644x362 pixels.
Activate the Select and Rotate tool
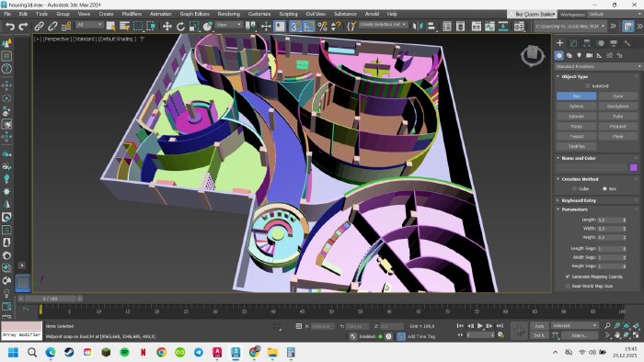pyautogui.click(x=180, y=27)
